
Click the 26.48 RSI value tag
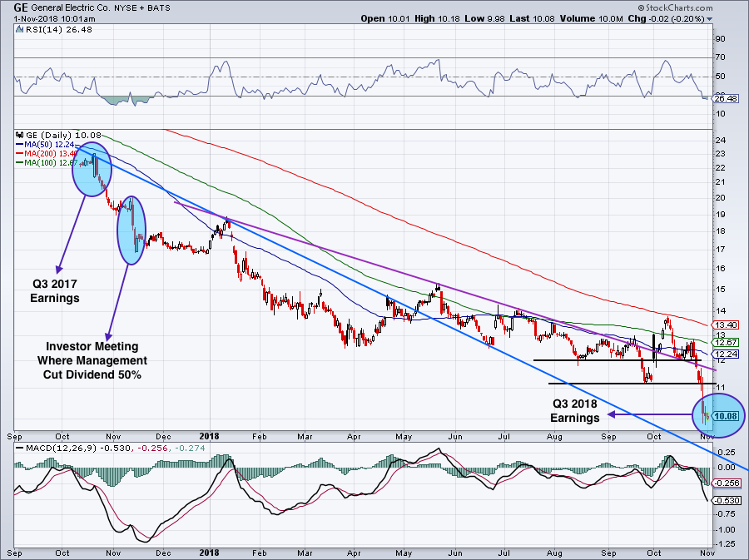pos(726,99)
